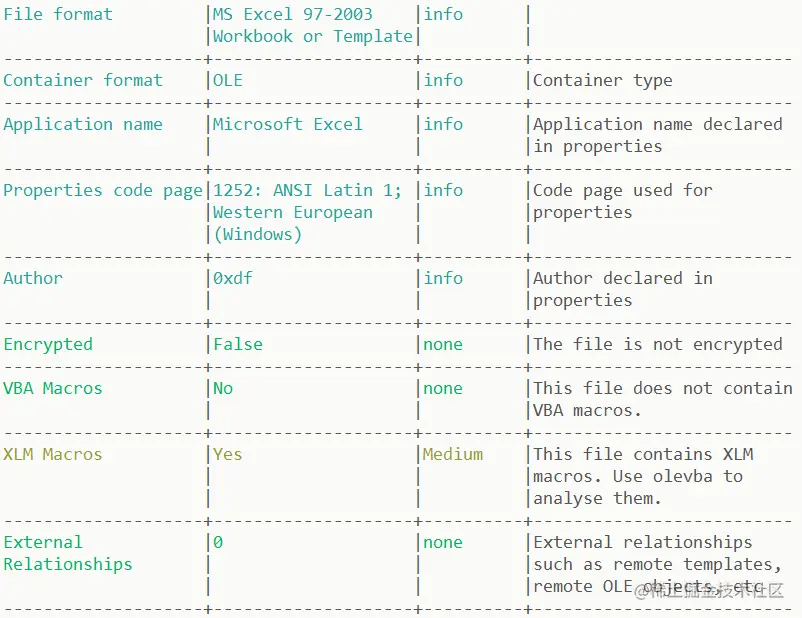Click the "Properties code page" label
This screenshot has height=618, width=802.
pyautogui.click(x=103, y=190)
